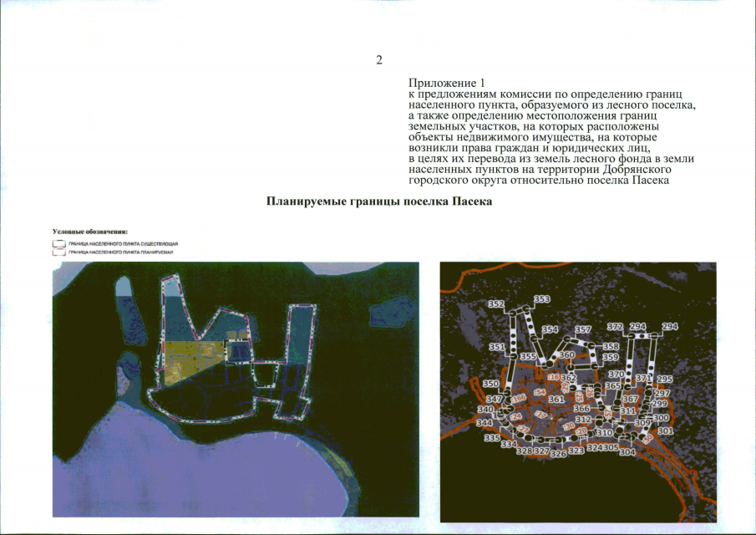The width and height of the screenshot is (756, 535).
Task: Click boundary point label 350
Action: point(491,384)
